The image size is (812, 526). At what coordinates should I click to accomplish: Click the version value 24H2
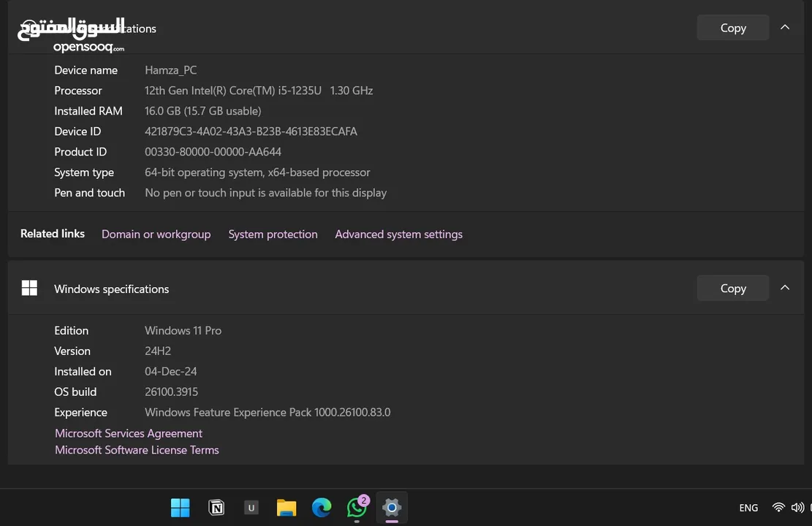click(158, 351)
